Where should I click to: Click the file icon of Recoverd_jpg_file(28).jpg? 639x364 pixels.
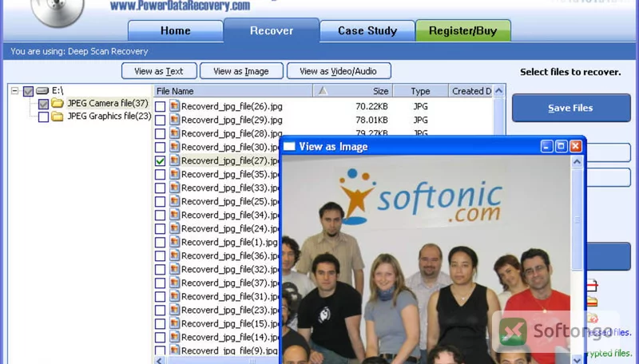point(174,133)
